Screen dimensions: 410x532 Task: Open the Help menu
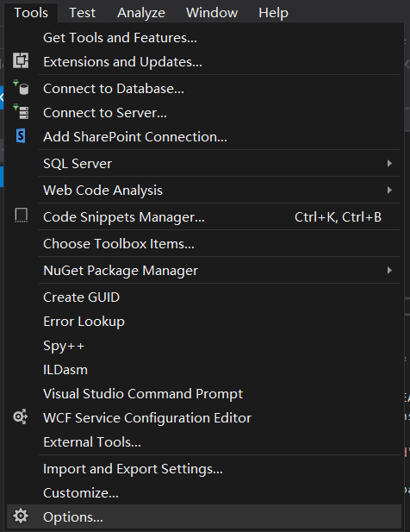click(x=273, y=13)
